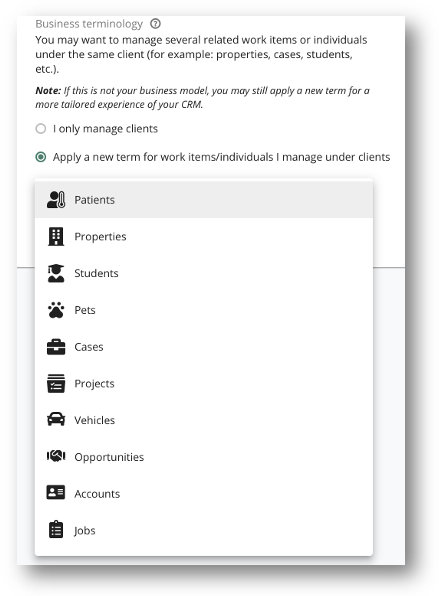Viewport: 439px width, 596px height.
Task: Click the 'Apply a new term for work items' label
Action: click(221, 157)
